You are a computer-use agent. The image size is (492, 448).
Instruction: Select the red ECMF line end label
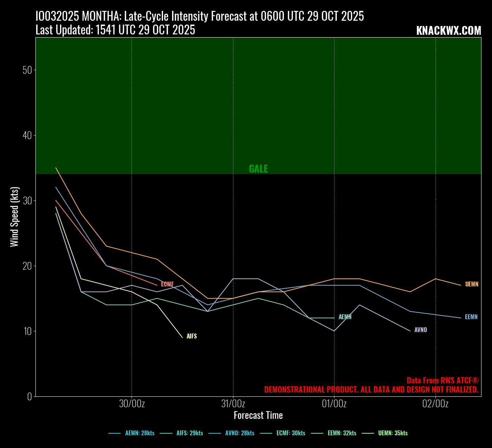167,284
